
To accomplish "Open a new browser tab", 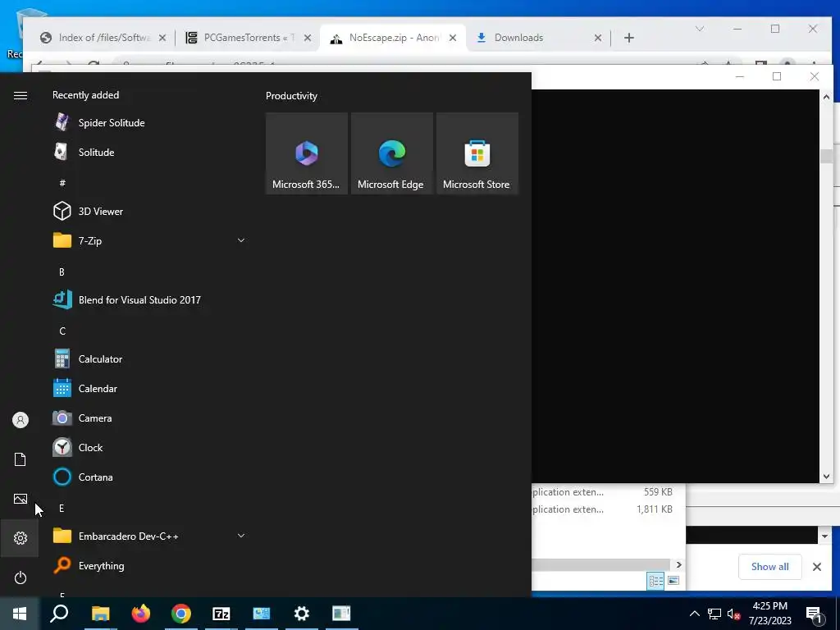I will pos(629,38).
